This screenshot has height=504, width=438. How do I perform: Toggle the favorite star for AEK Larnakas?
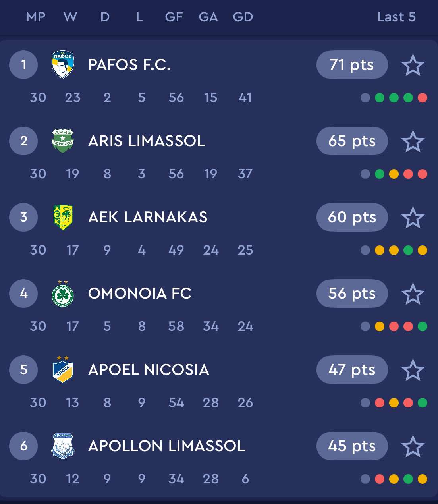[413, 218]
